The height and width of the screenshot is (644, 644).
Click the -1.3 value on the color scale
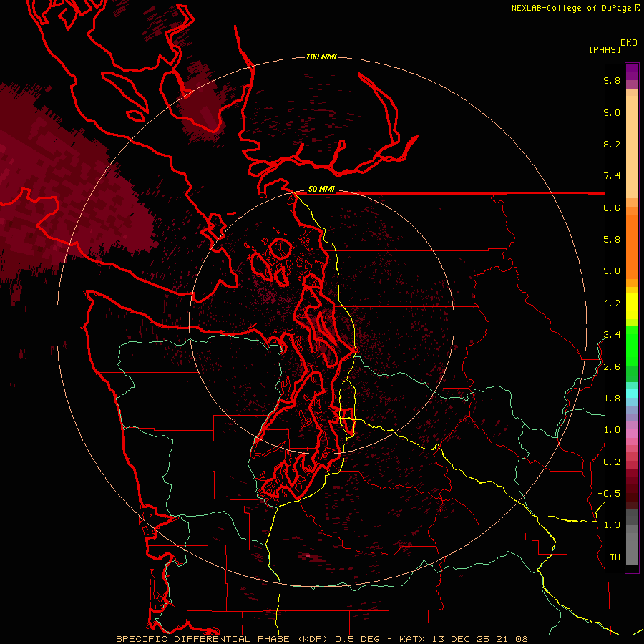pos(609,525)
